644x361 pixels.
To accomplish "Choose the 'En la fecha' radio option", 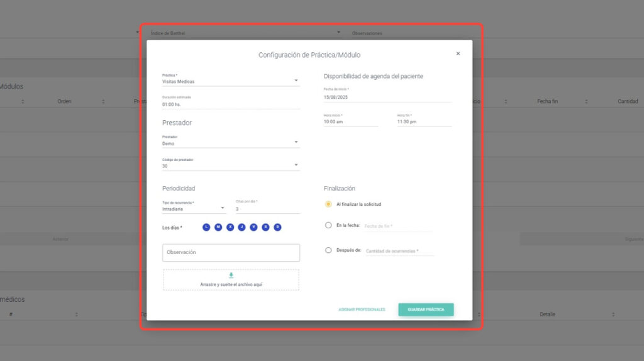I will 328,225.
